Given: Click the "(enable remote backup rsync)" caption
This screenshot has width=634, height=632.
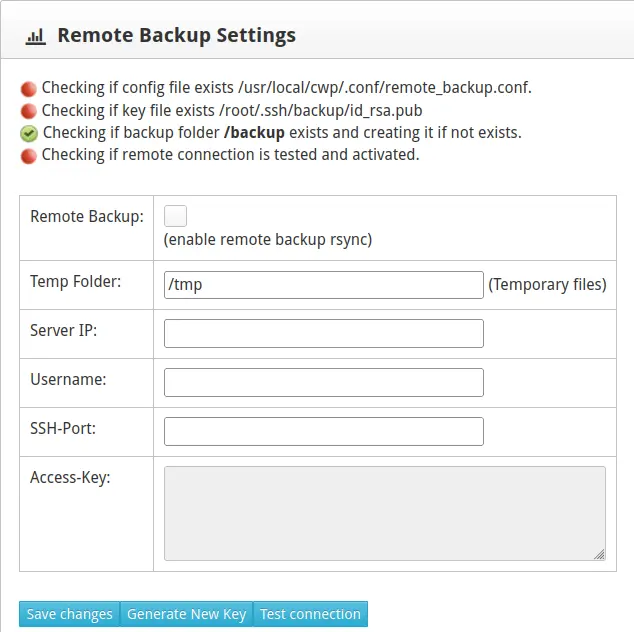Looking at the screenshot, I should click(x=267, y=240).
